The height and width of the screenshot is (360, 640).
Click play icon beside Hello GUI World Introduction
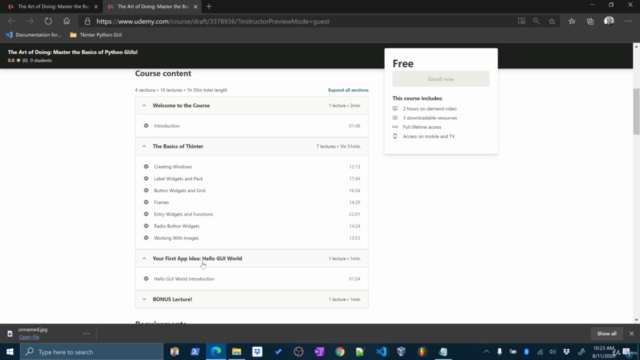pyautogui.click(x=146, y=279)
